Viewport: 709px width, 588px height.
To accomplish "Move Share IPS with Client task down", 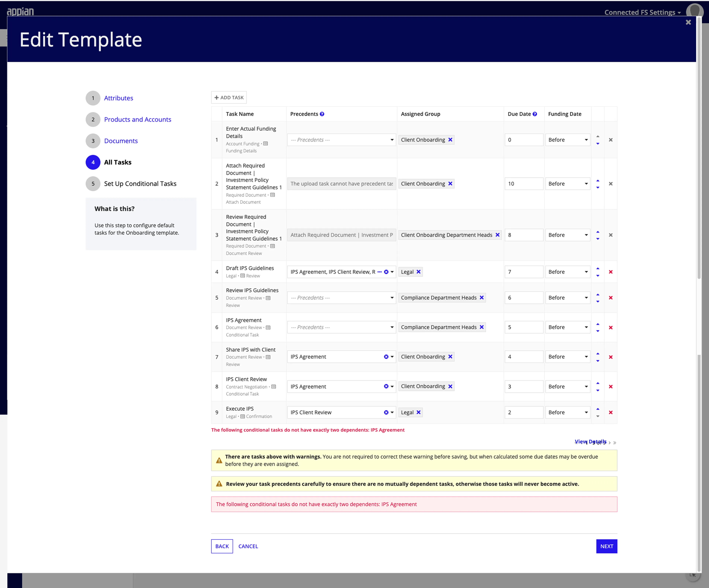I will point(598,361).
